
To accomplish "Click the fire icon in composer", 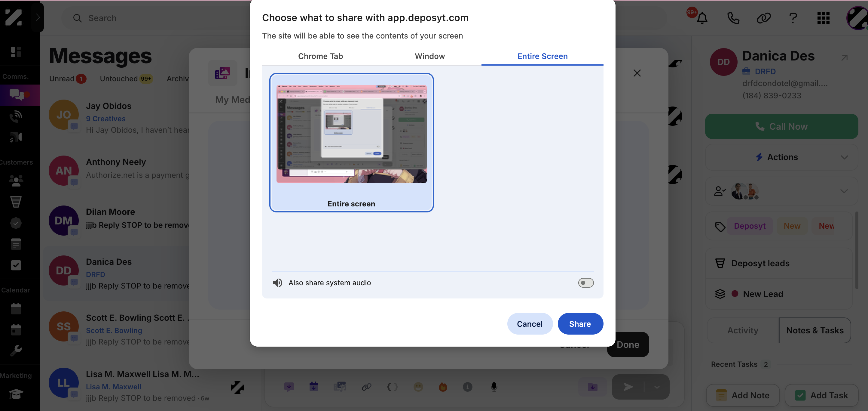I will (443, 387).
